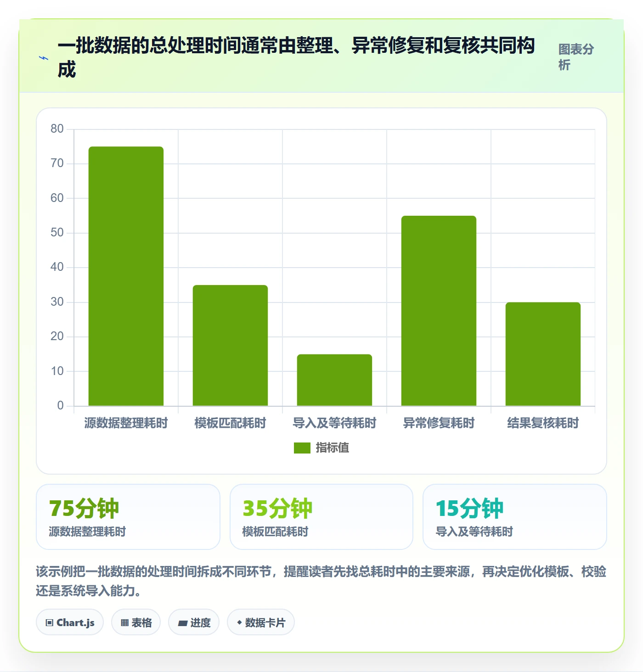Screen dimensions: 643x672
Task: Click the 源数据整理耗时 caption under 75分钟
Action: 87,532
